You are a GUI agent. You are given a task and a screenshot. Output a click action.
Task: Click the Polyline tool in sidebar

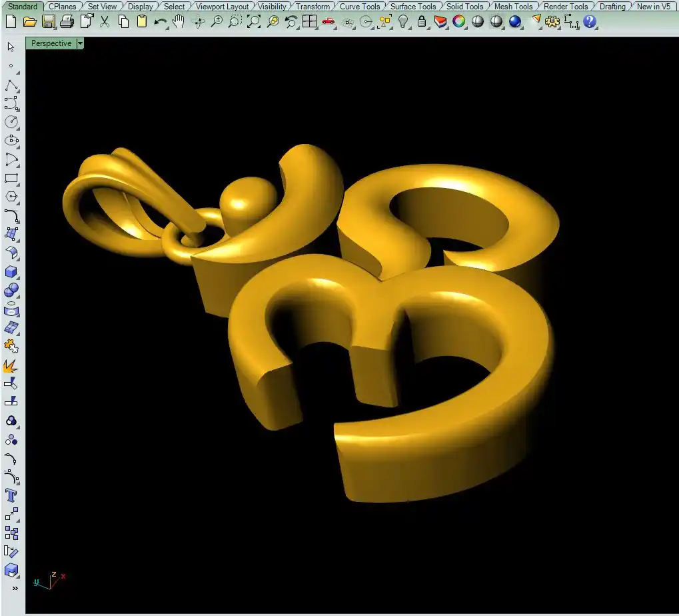click(x=11, y=86)
